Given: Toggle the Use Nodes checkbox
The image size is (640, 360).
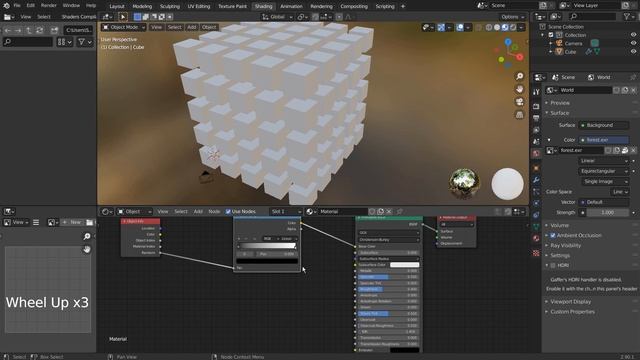Looking at the screenshot, I should pos(228,211).
